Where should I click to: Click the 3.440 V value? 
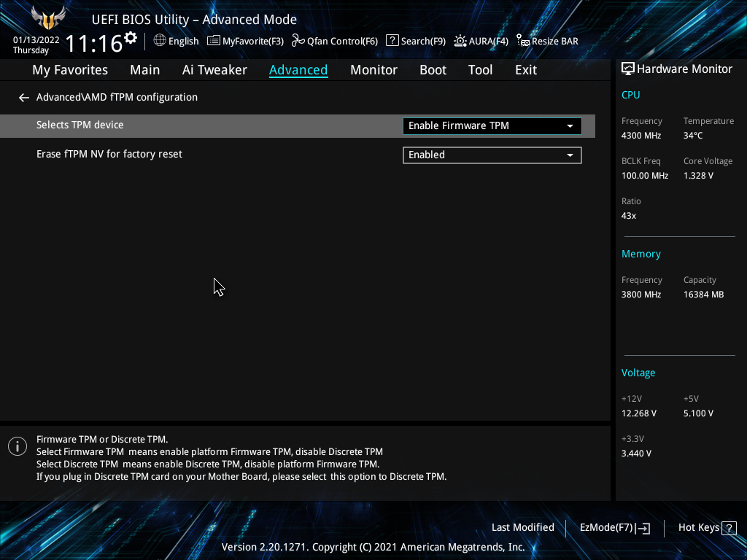[636, 454]
